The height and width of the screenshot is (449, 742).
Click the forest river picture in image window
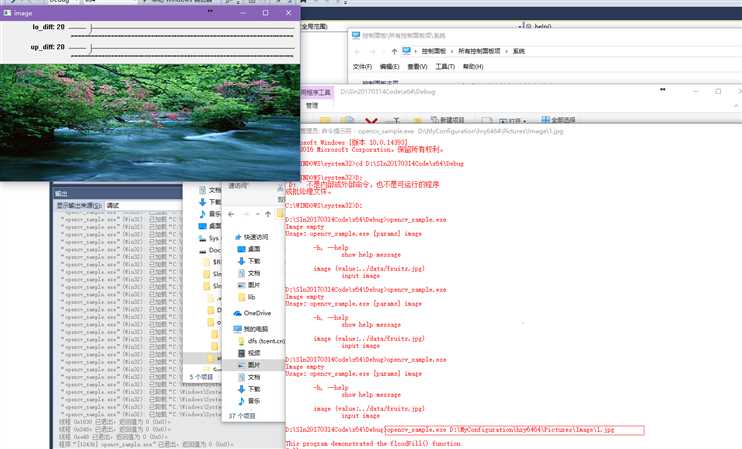point(150,123)
